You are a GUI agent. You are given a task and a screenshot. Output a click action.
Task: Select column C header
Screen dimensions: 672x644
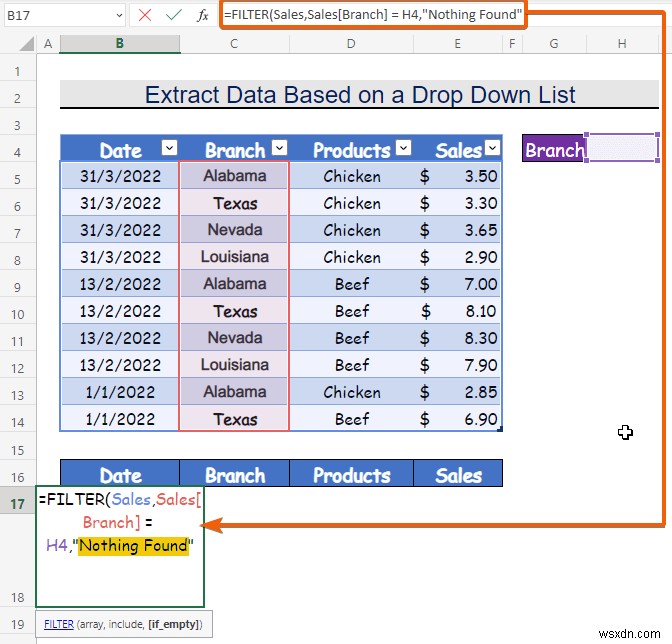(234, 43)
